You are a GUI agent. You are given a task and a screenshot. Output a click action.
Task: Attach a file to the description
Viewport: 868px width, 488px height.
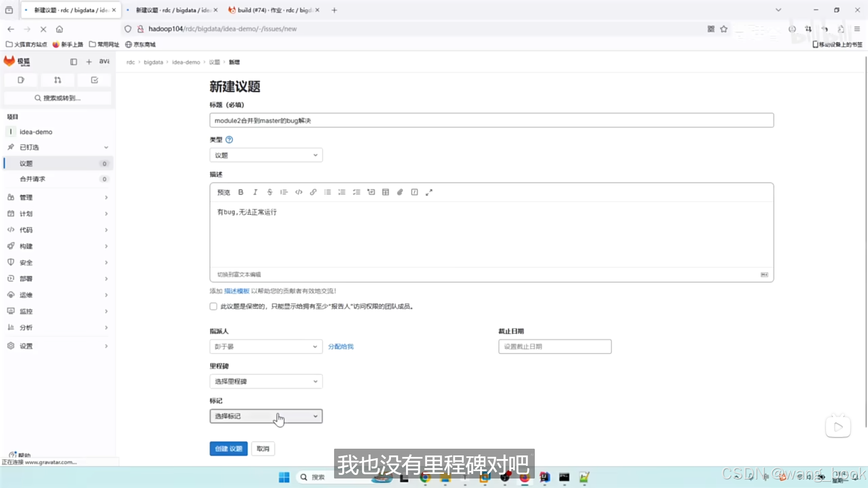tap(400, 192)
